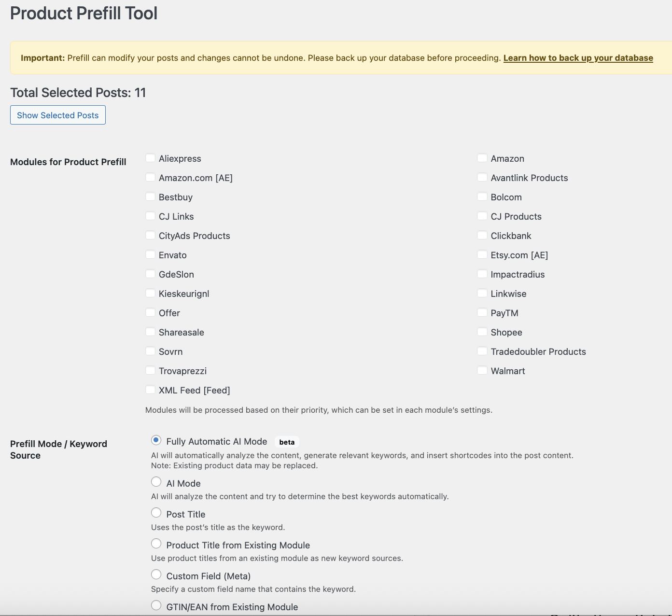Screen dimensions: 672x616
Task: Enable the Bestbuy module checkbox
Action: pos(151,197)
